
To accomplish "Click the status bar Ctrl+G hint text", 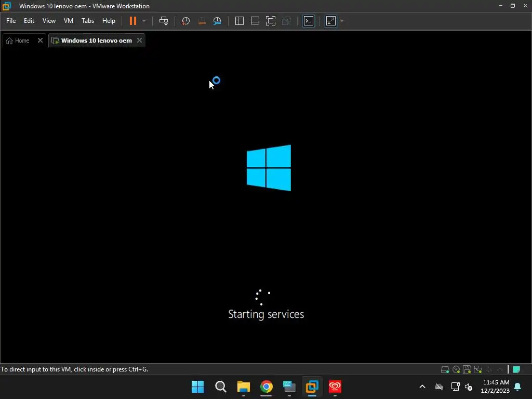I will [74, 369].
